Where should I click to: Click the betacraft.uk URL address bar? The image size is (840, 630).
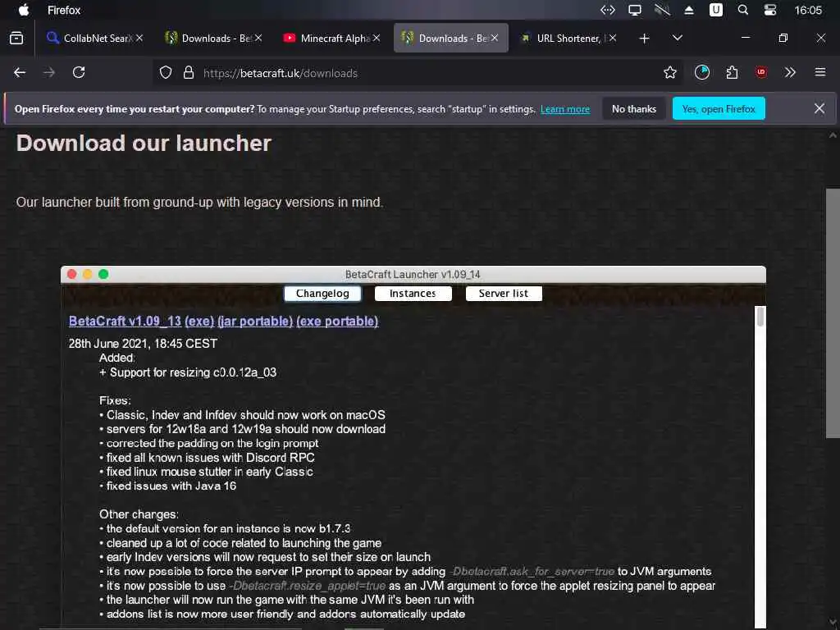tap(418, 73)
